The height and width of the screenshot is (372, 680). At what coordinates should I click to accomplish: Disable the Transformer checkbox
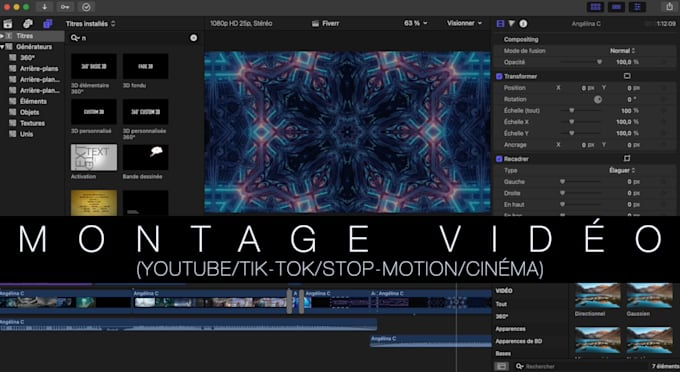(x=499, y=76)
